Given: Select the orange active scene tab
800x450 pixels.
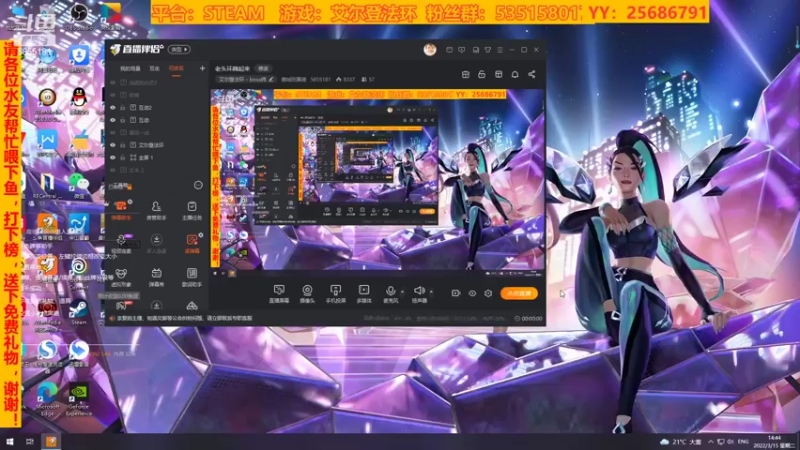Looking at the screenshot, I should coord(176,68).
